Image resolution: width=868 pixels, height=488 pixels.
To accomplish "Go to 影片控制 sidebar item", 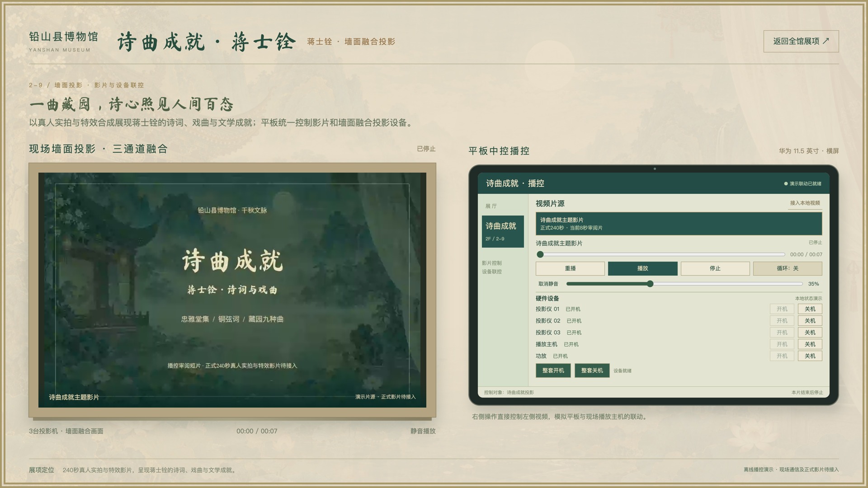I will [491, 263].
